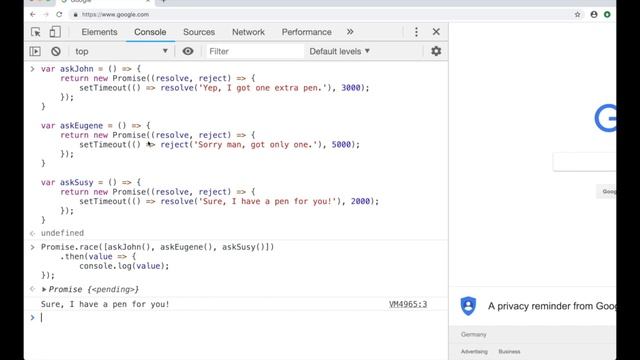Viewport: 640px width, 360px height.
Task: Switch to the Performance tab
Action: [x=307, y=32]
